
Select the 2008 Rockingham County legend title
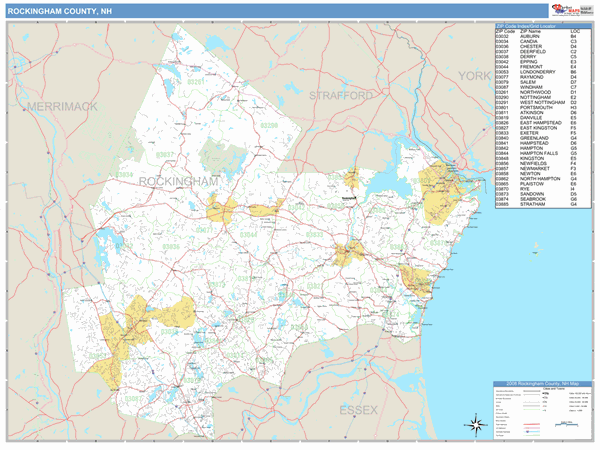(x=543, y=384)
